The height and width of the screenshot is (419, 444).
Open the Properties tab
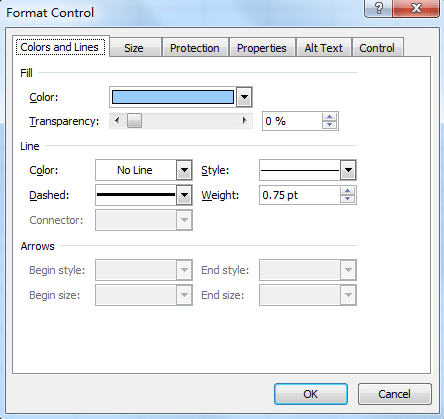(x=262, y=48)
